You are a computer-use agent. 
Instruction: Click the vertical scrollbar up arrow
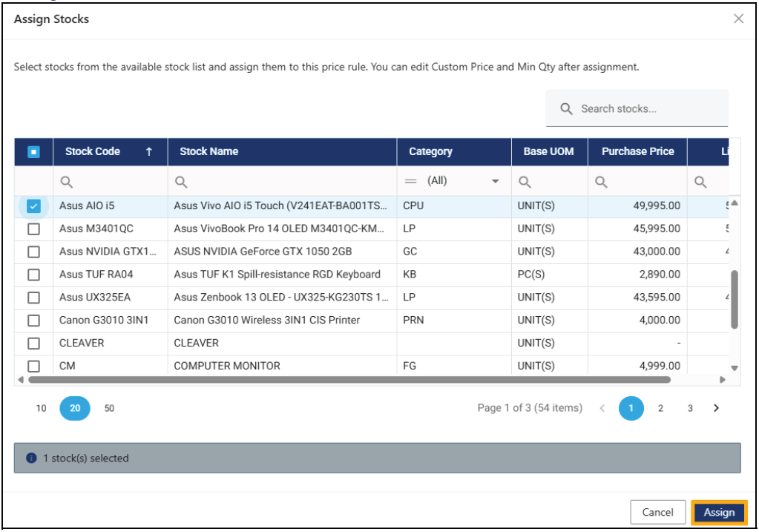pos(735,203)
